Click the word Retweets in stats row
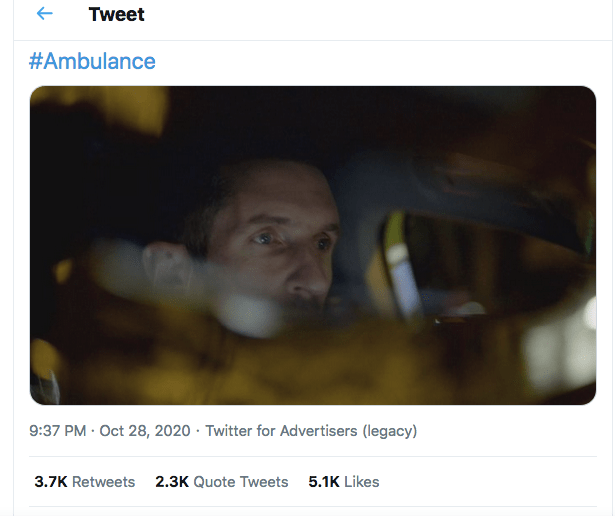The height and width of the screenshot is (516, 615). [x=103, y=482]
